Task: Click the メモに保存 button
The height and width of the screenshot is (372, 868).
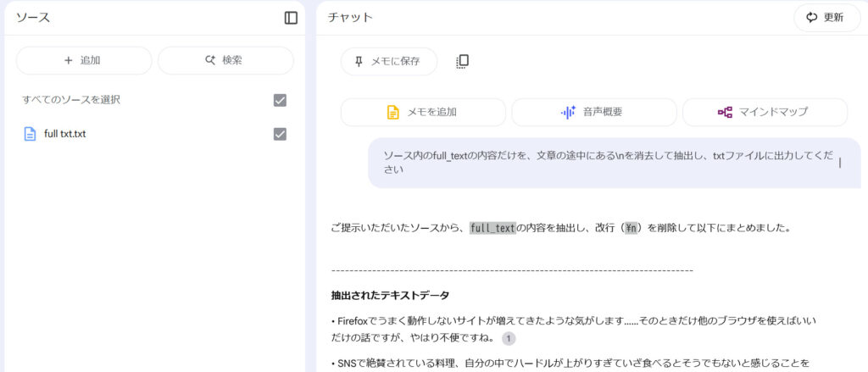Action: tap(389, 62)
